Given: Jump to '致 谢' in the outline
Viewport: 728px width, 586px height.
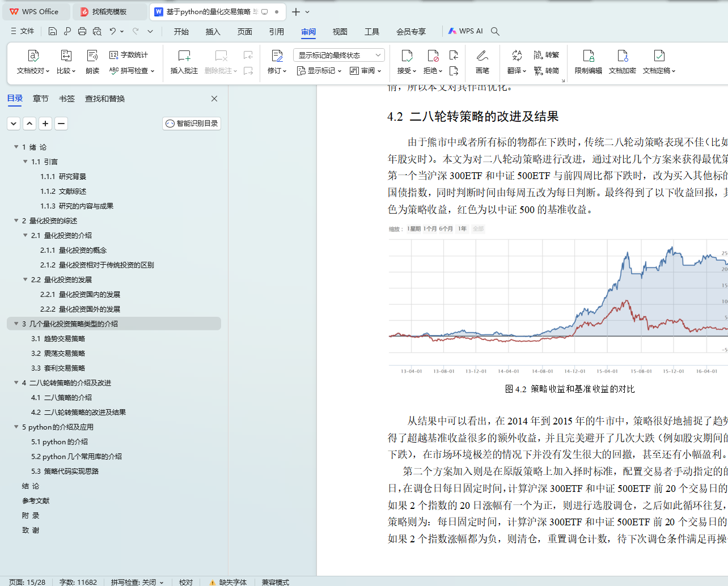Looking at the screenshot, I should pyautogui.click(x=31, y=530).
